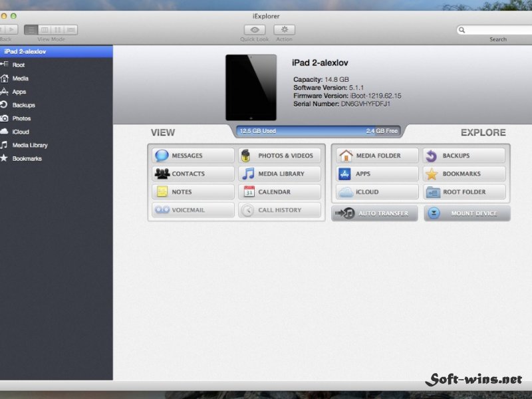The height and width of the screenshot is (399, 532).
Task: Select iPad 2-alexlov in the sidebar
Action: tap(57, 52)
